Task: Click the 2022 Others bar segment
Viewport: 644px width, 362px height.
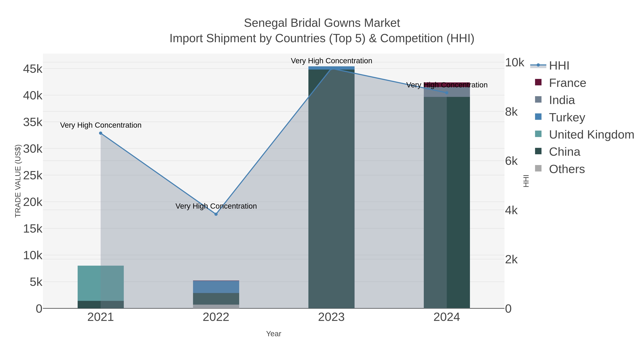Action: pyautogui.click(x=216, y=306)
